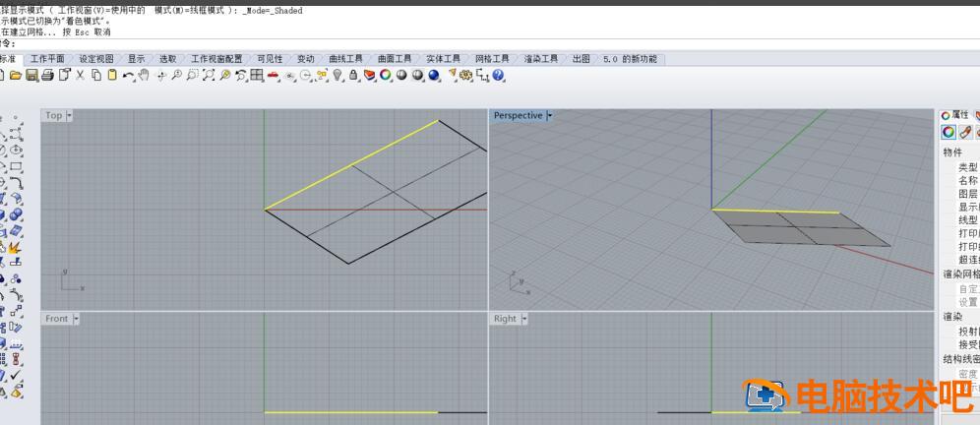This screenshot has width=980, height=425.
Task: Switch to the 实体工具 toolbar tab
Action: [x=443, y=59]
